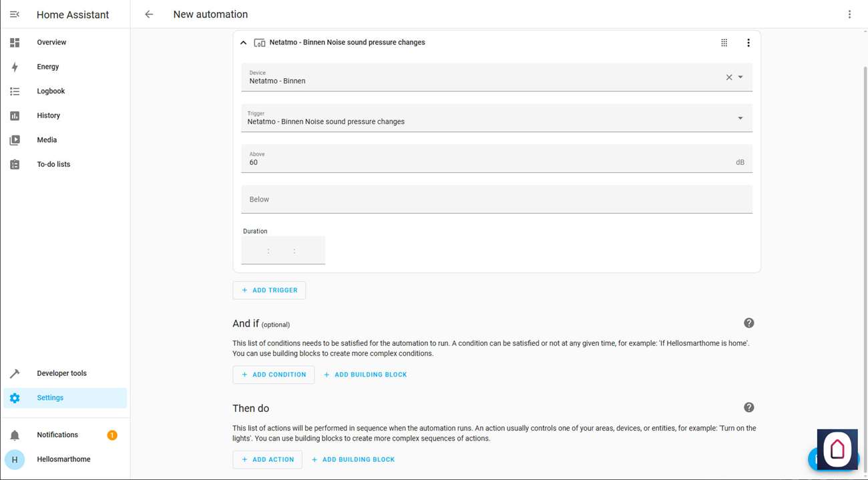Image resolution: width=868 pixels, height=480 pixels.
Task: Open Developer tools in sidebar
Action: pos(61,373)
